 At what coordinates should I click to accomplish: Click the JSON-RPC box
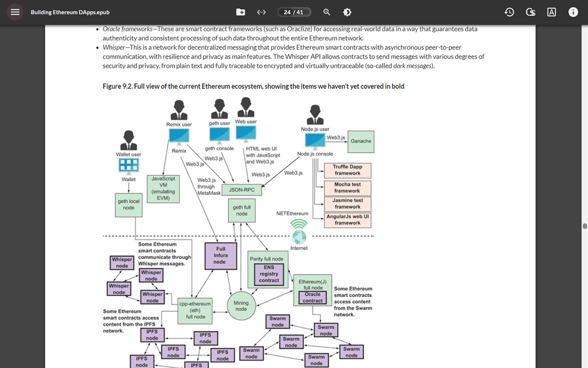pos(242,190)
